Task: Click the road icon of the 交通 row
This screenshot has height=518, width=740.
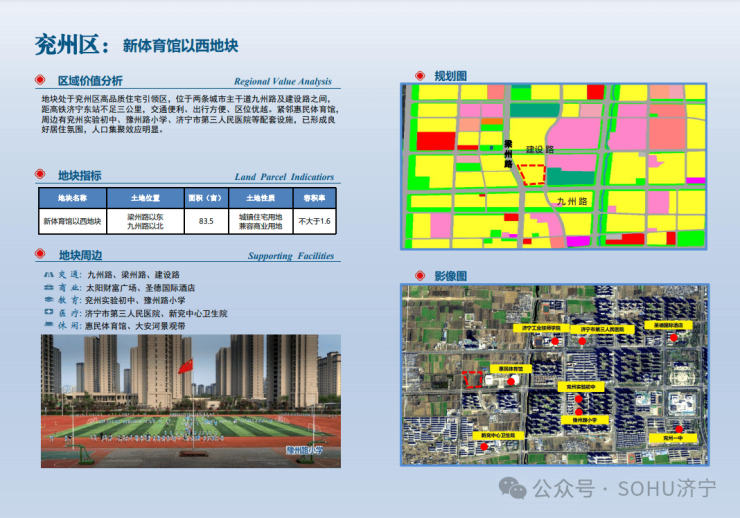Action: click(x=49, y=275)
